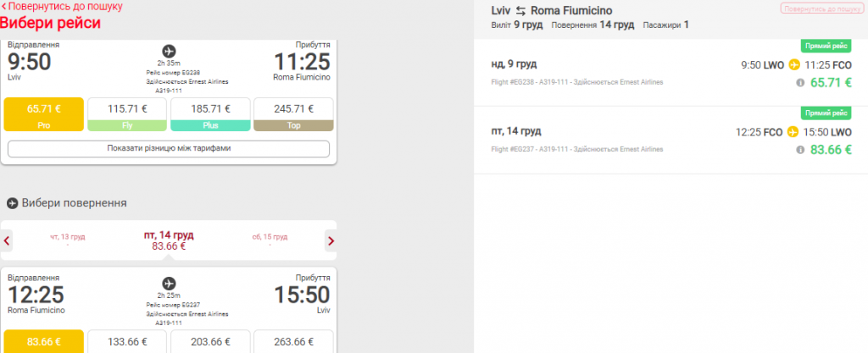Expand Показати різницю між тарифами
The image size is (868, 353).
[x=168, y=148]
